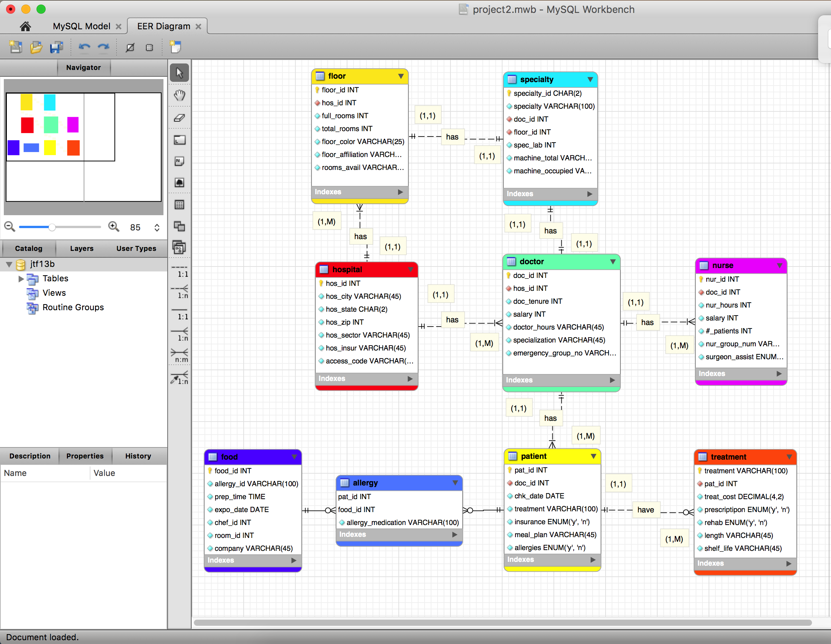Zoom out with the magnifier minus icon
The image size is (831, 644).
click(x=10, y=227)
